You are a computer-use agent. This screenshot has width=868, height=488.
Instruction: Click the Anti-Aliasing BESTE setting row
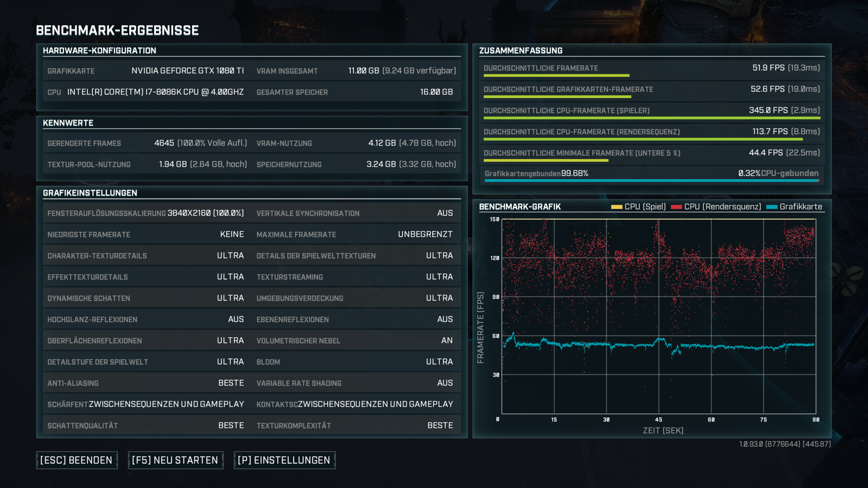[145, 383]
